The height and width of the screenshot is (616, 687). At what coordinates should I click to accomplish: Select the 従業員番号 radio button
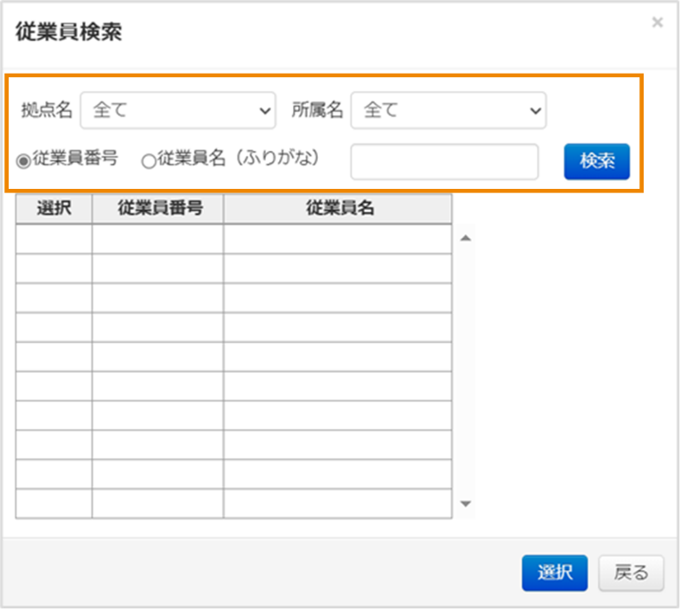23,159
